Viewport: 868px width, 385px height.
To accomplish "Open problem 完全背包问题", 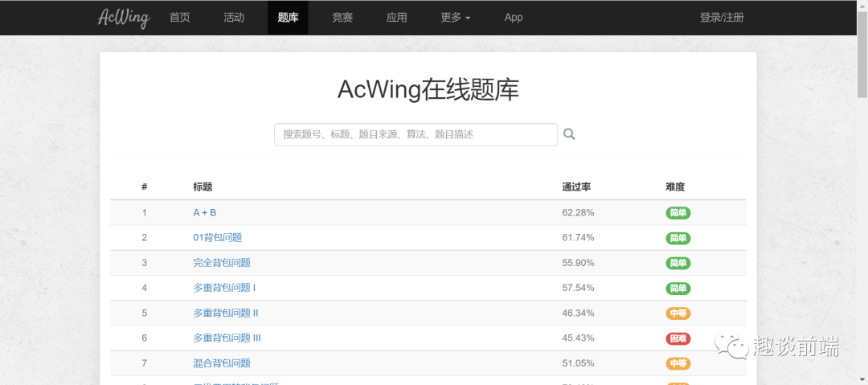I will pos(222,263).
